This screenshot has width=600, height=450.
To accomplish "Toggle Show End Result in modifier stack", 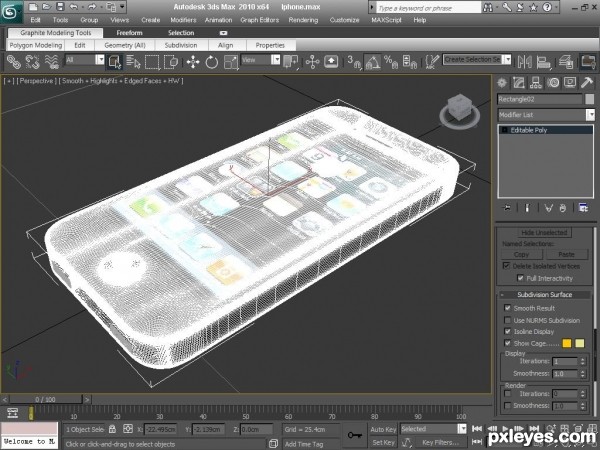I will click(527, 208).
